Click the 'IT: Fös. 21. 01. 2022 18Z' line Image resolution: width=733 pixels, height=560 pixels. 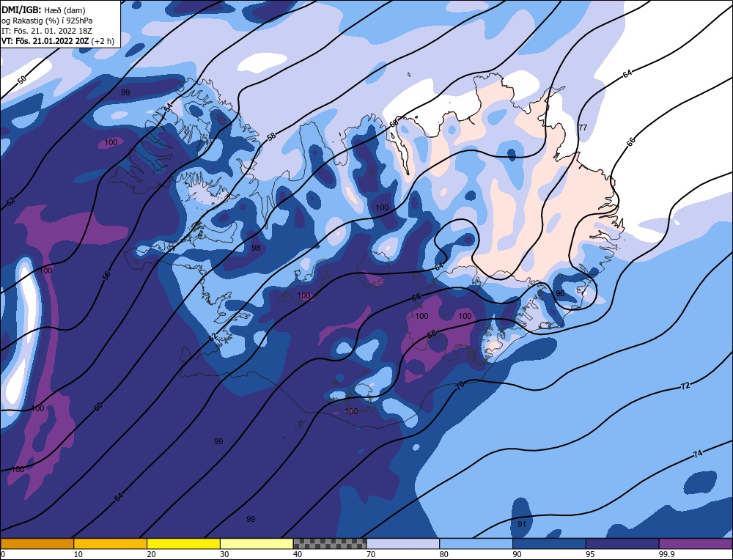[x=47, y=31]
